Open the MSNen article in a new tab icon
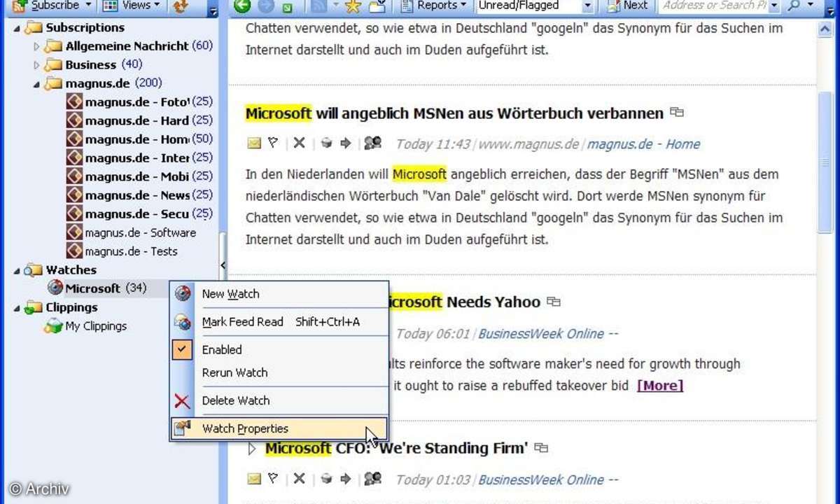This screenshot has width=840, height=504. click(676, 112)
